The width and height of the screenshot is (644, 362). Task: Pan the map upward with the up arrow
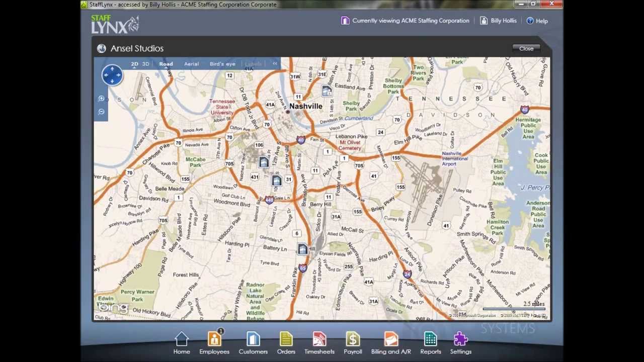click(112, 69)
